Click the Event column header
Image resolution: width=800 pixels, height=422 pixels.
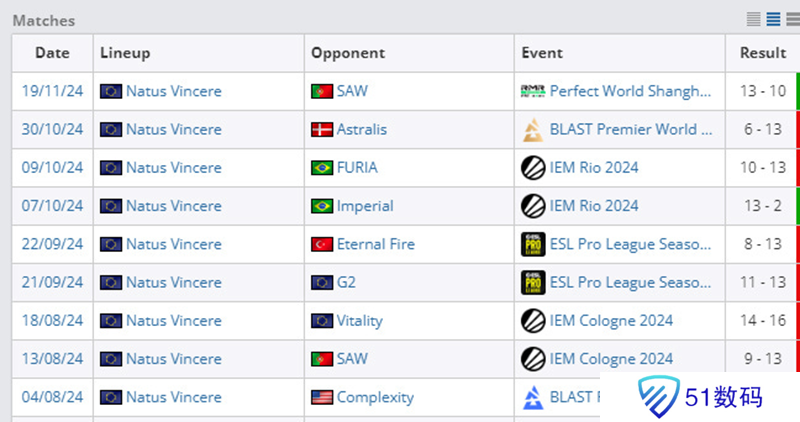[x=542, y=53]
